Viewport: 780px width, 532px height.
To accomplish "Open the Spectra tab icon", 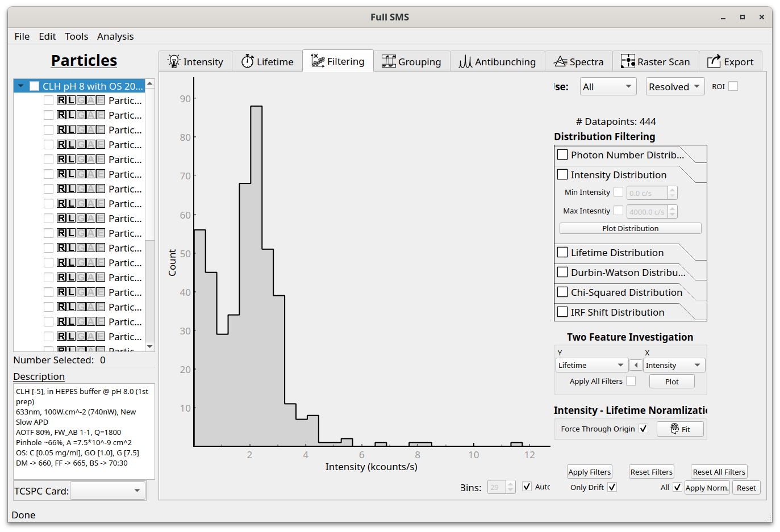I will point(561,61).
